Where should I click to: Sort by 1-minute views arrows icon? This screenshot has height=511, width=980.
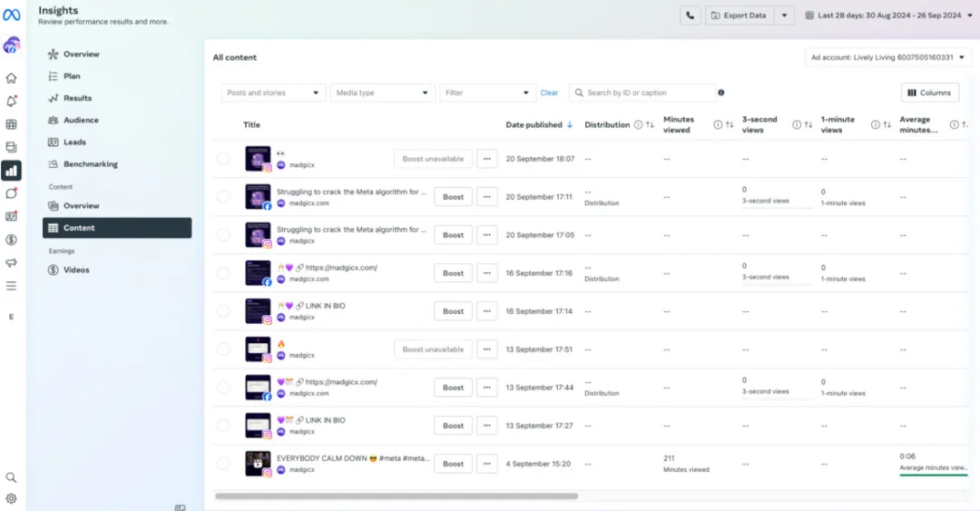click(x=887, y=124)
